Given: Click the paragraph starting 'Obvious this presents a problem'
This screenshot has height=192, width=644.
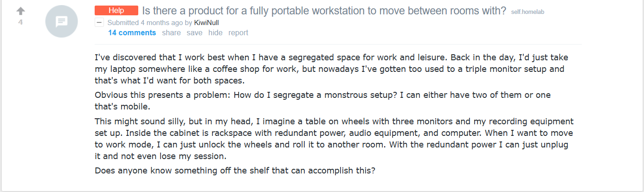Looking at the screenshot, I should [x=322, y=95].
